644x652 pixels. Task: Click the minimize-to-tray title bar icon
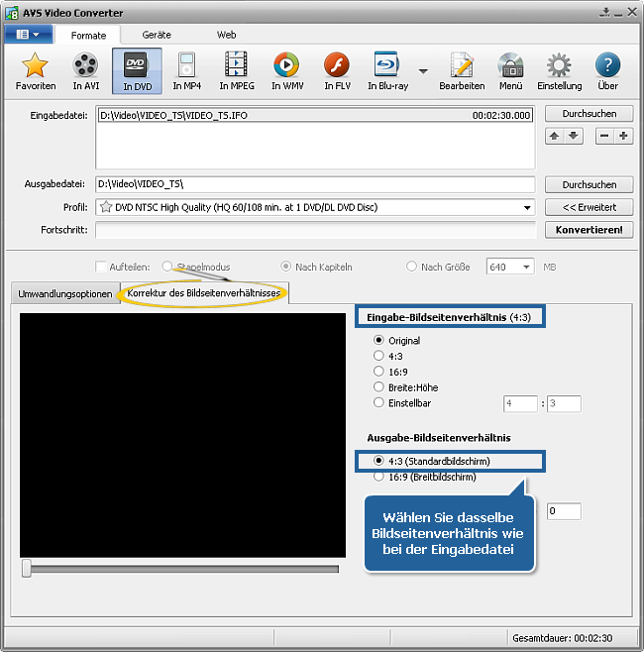(605, 12)
